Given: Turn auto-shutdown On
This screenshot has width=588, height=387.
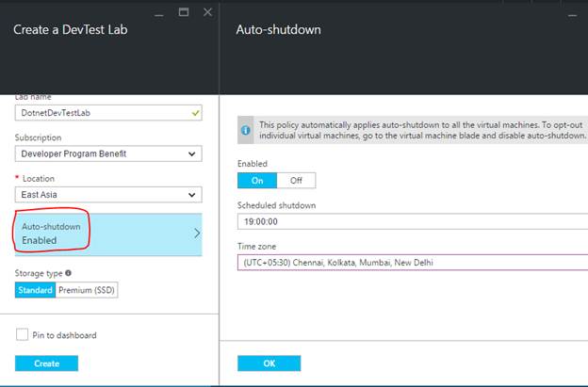Looking at the screenshot, I should pyautogui.click(x=257, y=180).
